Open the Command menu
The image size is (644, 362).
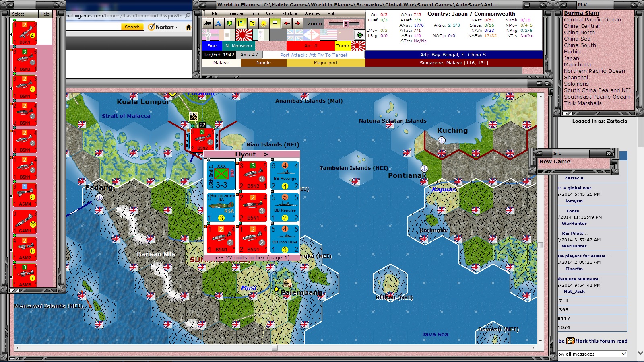point(235,13)
